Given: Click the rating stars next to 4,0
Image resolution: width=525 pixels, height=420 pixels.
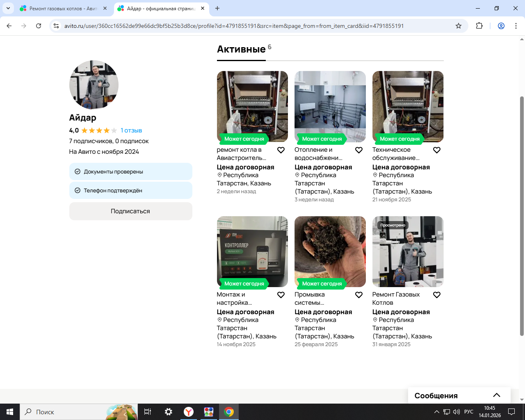Looking at the screenshot, I should tap(99, 130).
